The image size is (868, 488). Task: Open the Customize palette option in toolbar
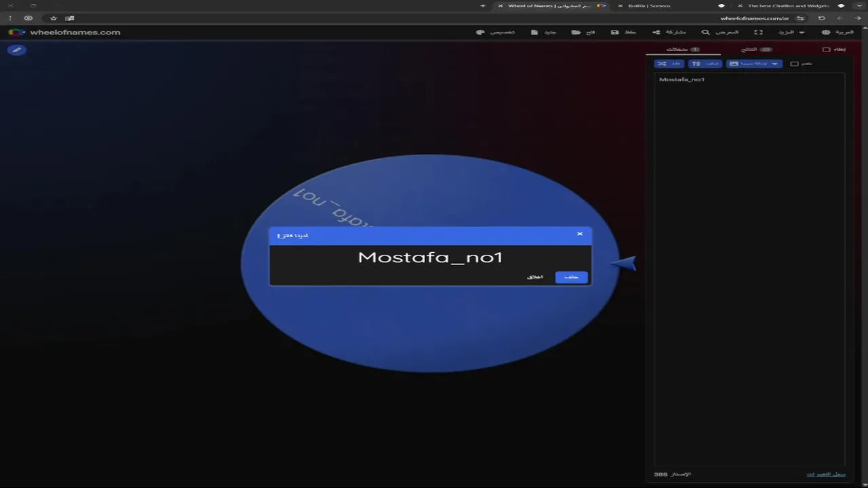(496, 32)
